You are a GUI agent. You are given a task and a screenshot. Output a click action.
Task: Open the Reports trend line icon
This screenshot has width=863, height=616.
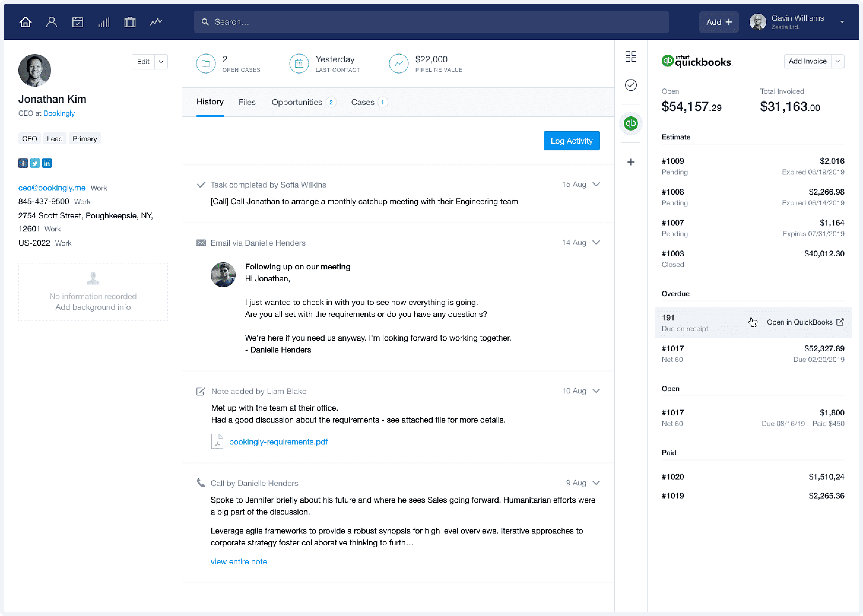pyautogui.click(x=156, y=22)
